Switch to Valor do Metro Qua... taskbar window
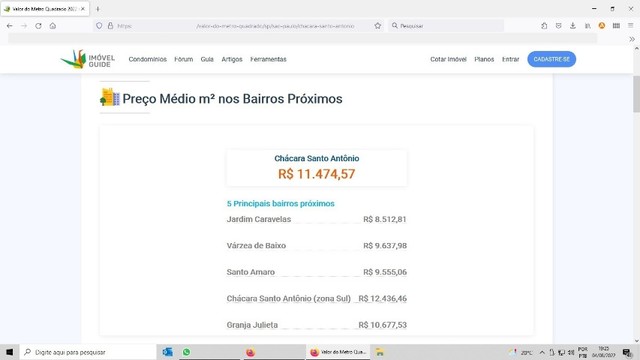Image resolution: width=640 pixels, height=360 pixels. pyautogui.click(x=338, y=352)
